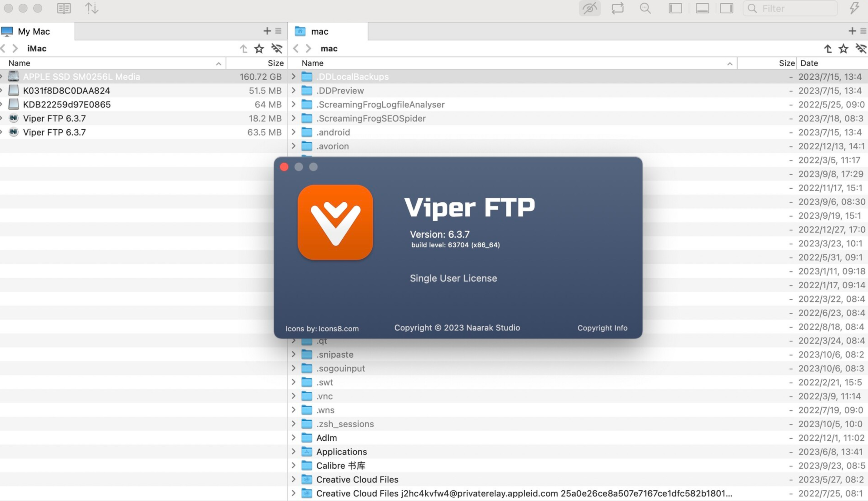Expand the .snipaste folder
The width and height of the screenshot is (868, 501).
294,354
